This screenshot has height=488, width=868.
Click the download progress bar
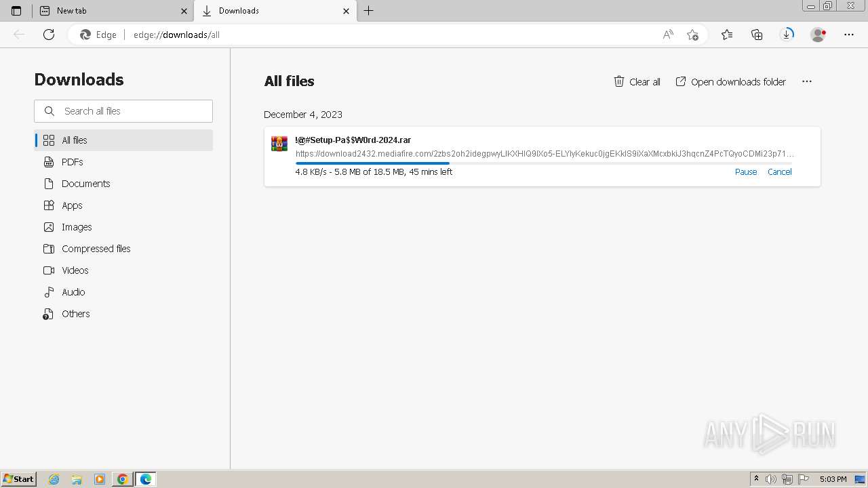tap(544, 163)
